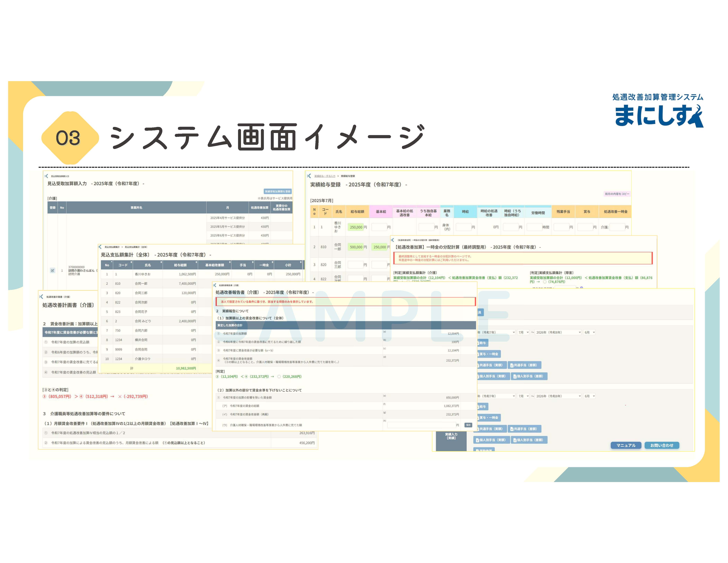728x563 pixels.
Task: Click 合同一郎 給与総額 field showing 500,000
Action: [356, 247]
